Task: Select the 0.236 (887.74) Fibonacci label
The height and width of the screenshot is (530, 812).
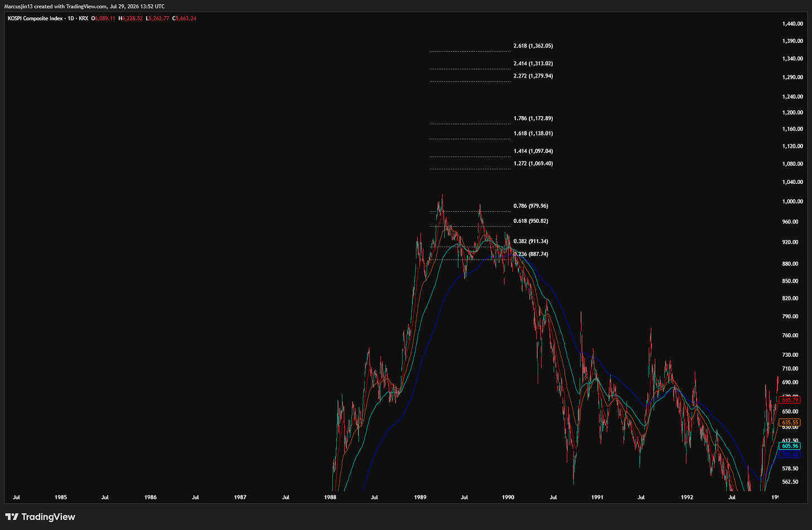Action: [x=530, y=254]
